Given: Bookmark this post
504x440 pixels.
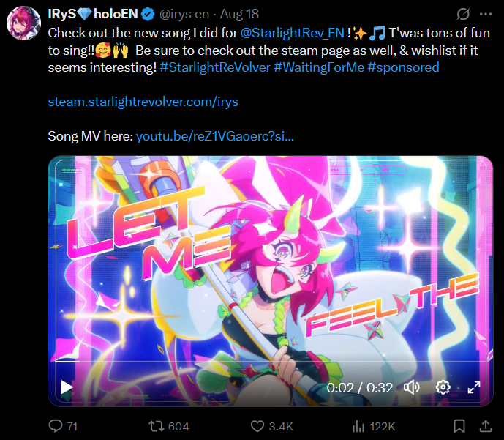Looking at the screenshot, I should pos(459,426).
